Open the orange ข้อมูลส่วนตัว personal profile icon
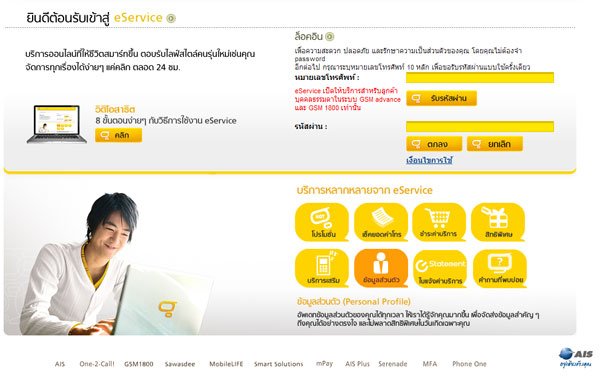 [381, 268]
